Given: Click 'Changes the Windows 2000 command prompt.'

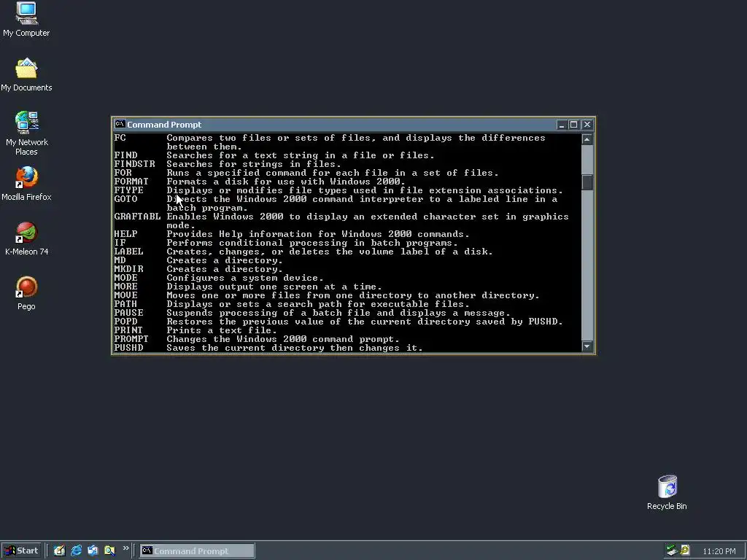Looking at the screenshot, I should click(283, 339).
